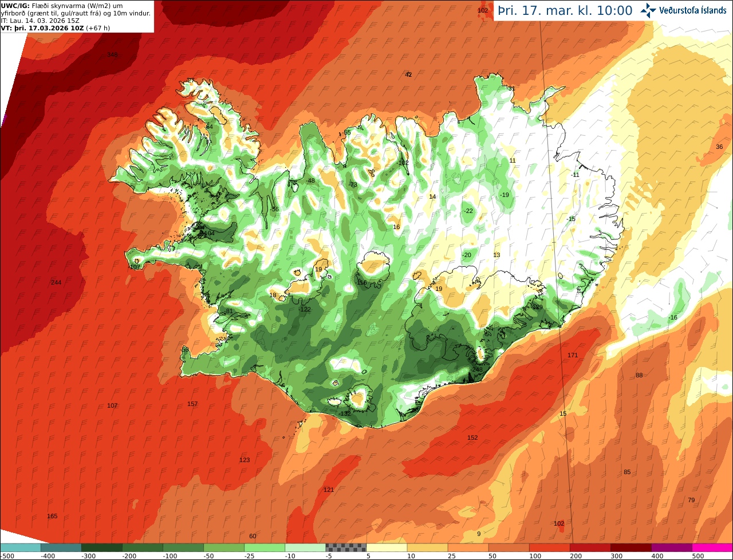
Task: Click the 14 flux value on the map
Action: click(x=432, y=196)
